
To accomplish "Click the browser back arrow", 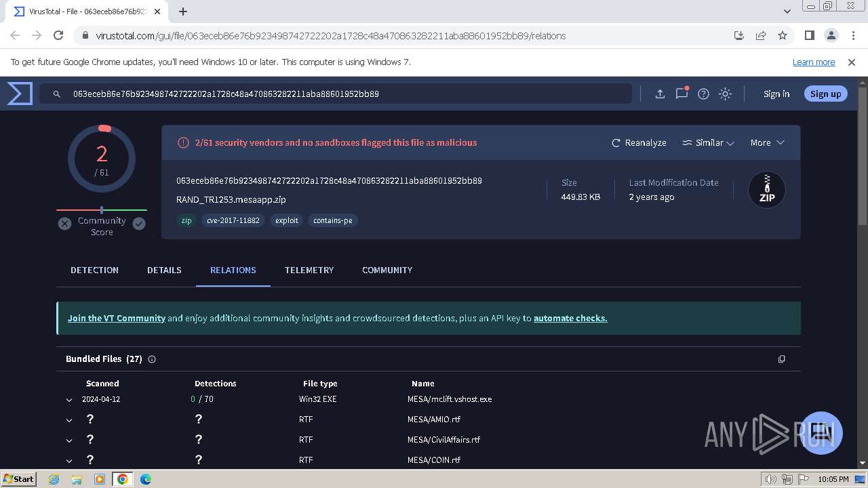I will click(15, 35).
